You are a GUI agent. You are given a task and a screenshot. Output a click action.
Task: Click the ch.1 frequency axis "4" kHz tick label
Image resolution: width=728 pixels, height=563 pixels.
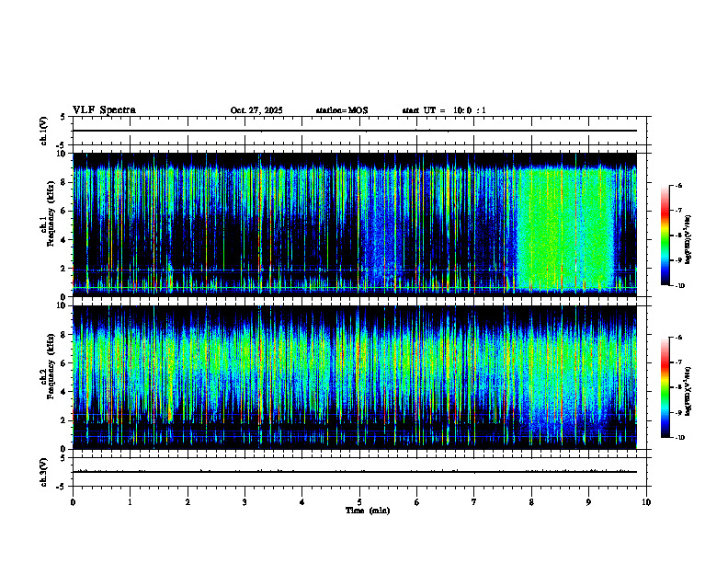click(x=65, y=240)
